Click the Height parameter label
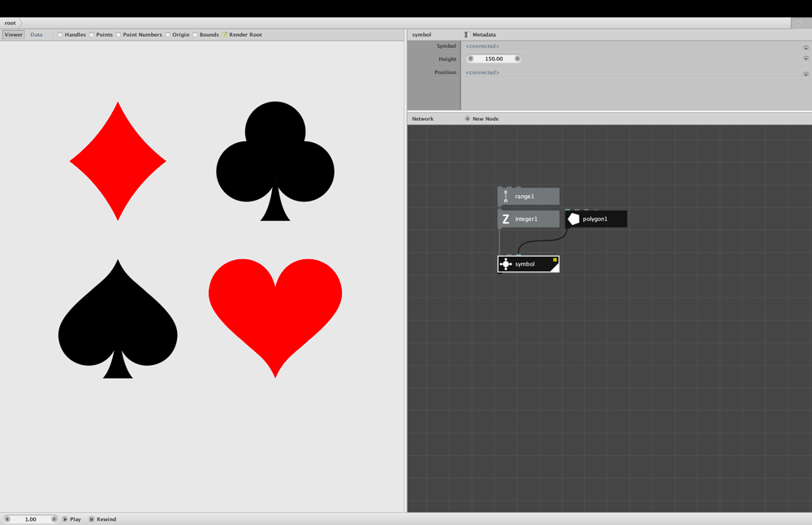This screenshot has height=525, width=812. click(447, 59)
